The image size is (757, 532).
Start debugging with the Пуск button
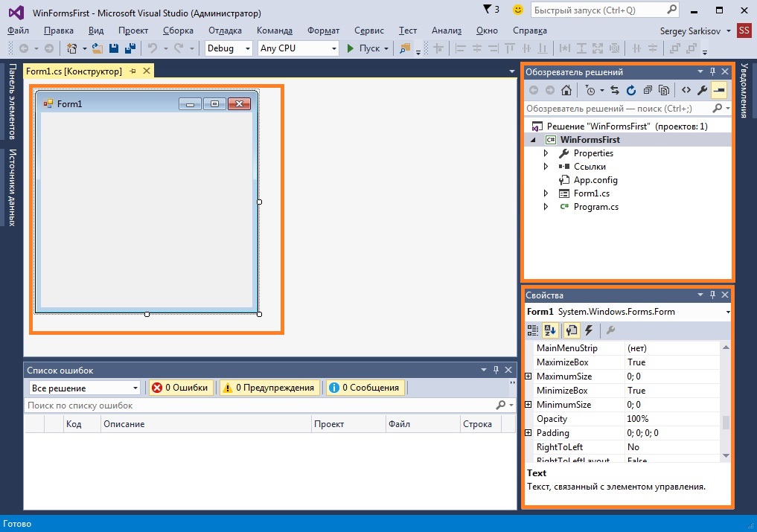363,48
